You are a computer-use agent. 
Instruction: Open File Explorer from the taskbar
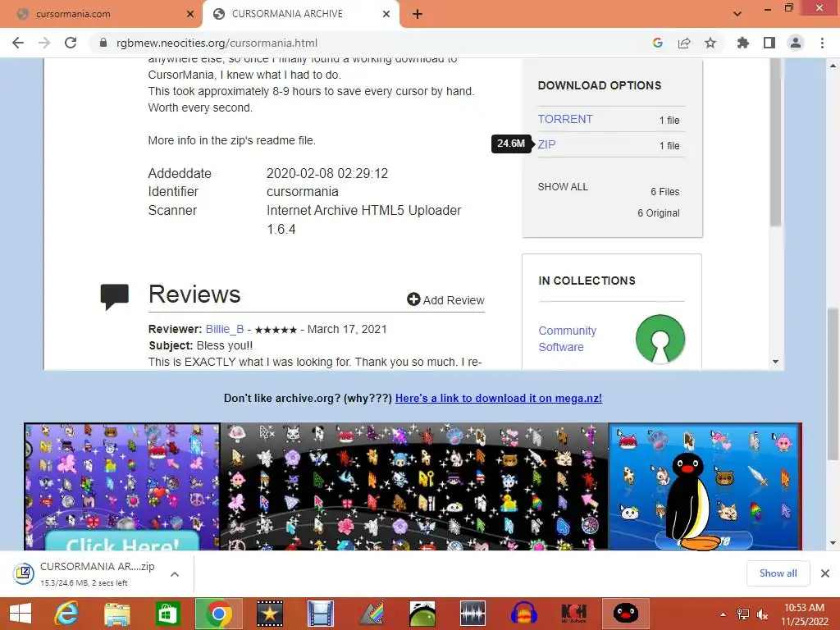(117, 614)
